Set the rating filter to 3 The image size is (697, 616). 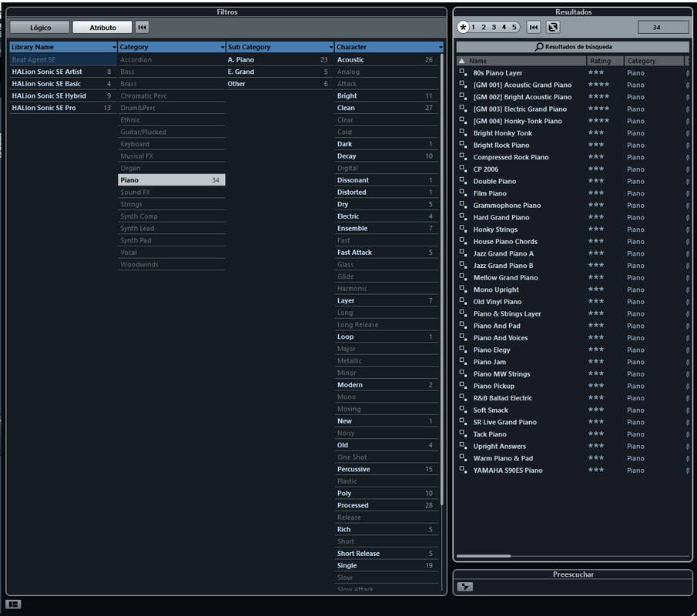coord(494,28)
